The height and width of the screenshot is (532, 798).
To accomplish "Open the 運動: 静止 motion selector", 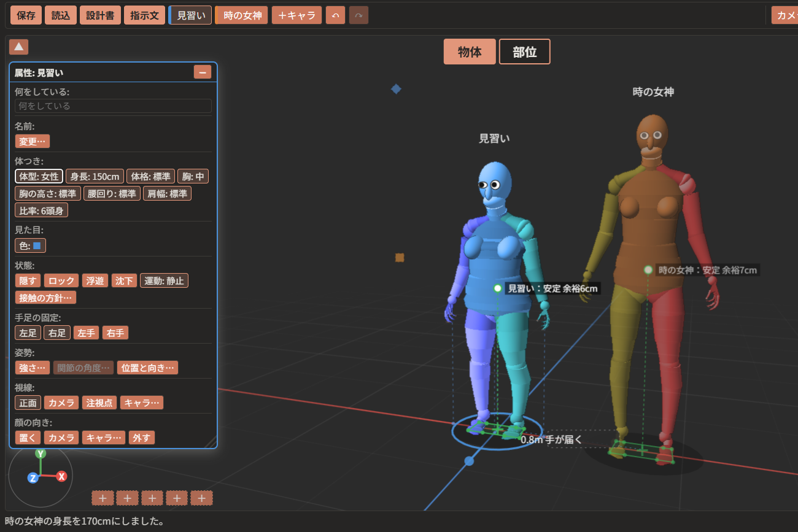I will (x=164, y=280).
